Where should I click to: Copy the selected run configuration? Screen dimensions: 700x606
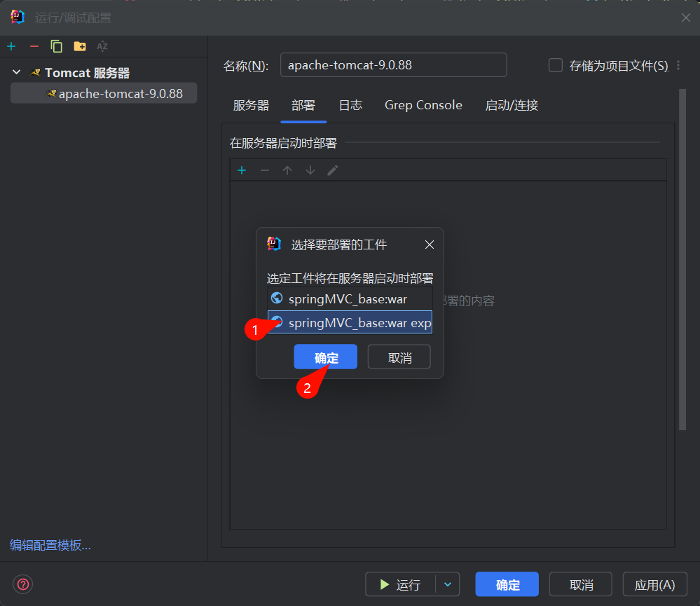click(56, 46)
